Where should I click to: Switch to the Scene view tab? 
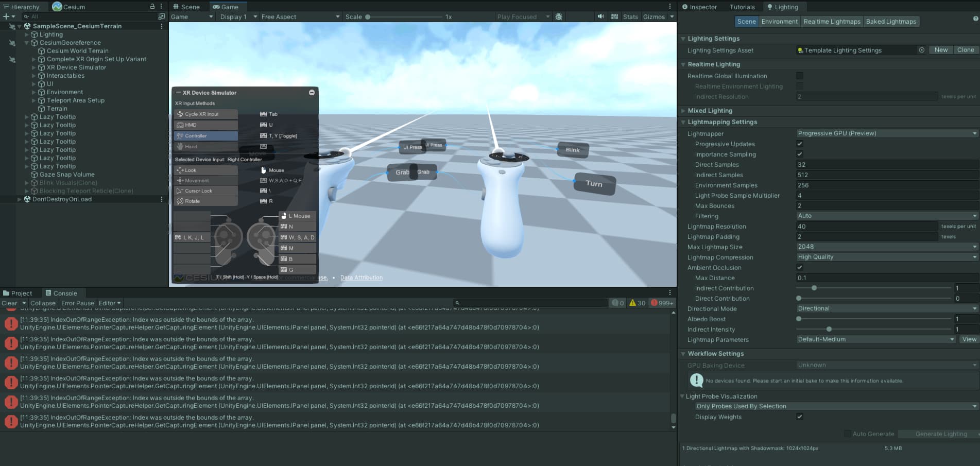(186, 7)
